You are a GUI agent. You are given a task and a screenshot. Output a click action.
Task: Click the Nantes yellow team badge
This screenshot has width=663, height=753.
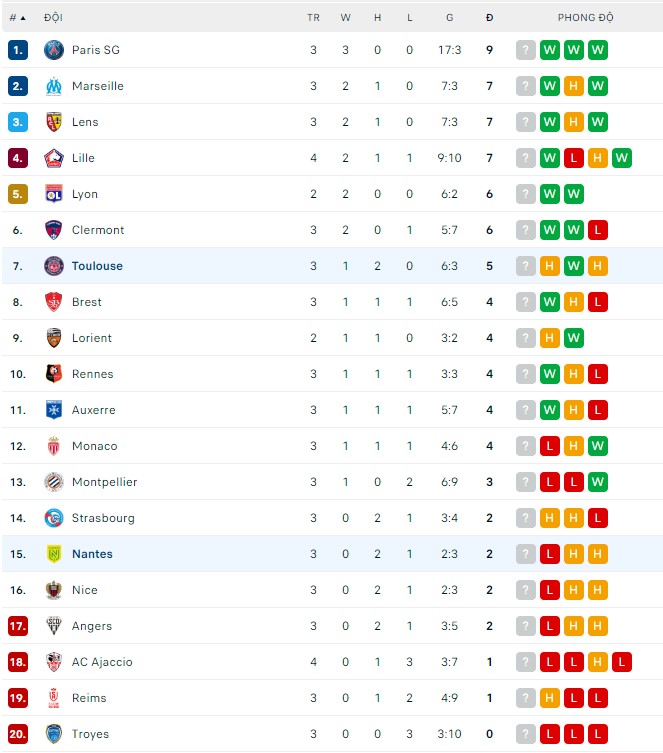[x=54, y=554]
